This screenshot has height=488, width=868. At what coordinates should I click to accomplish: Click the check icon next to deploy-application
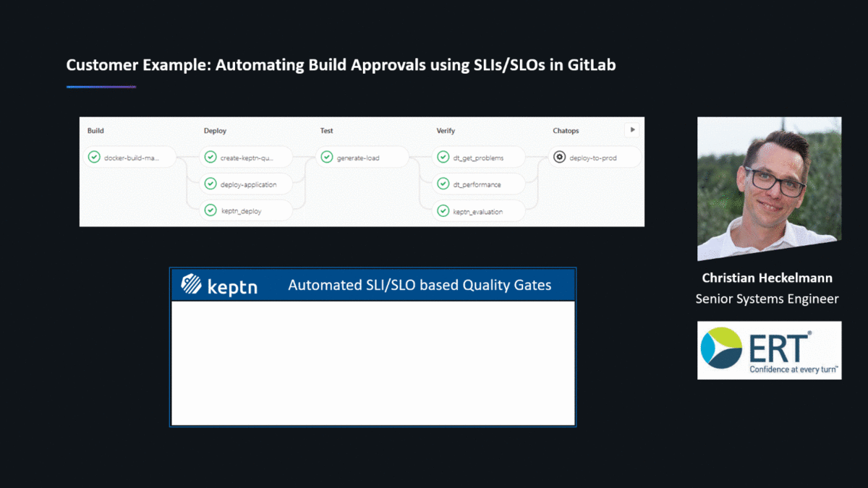point(210,184)
